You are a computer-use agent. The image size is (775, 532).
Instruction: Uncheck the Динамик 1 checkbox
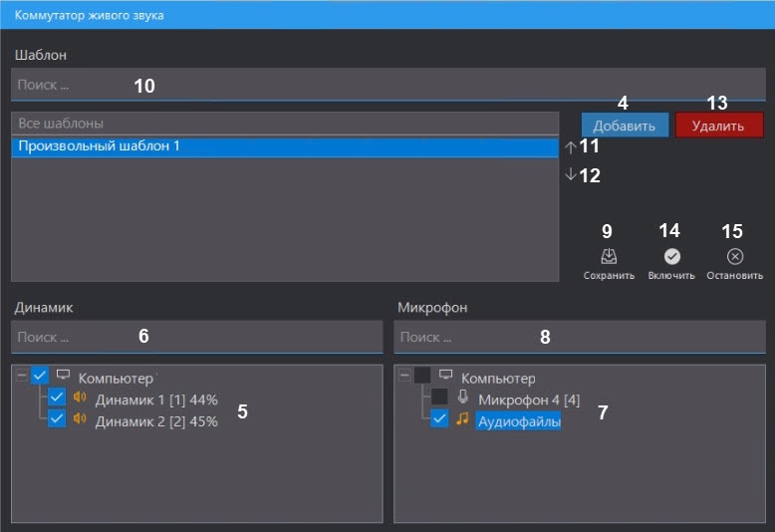click(57, 398)
